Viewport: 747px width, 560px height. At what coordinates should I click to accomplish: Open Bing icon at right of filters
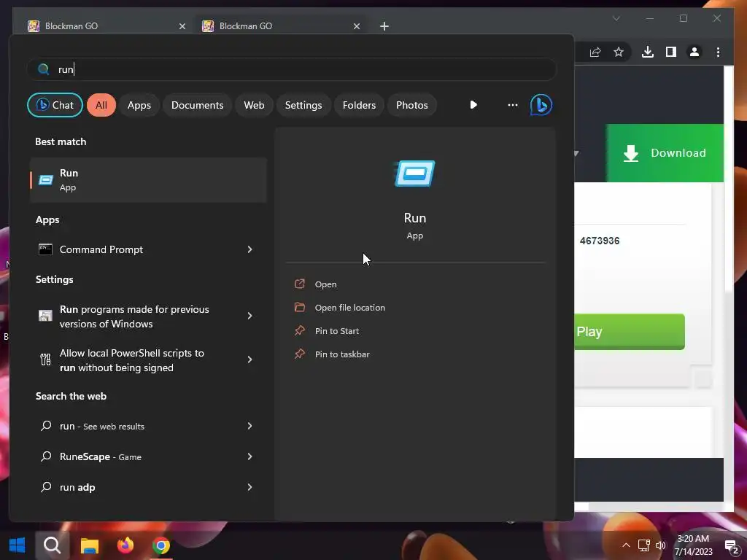tap(541, 105)
